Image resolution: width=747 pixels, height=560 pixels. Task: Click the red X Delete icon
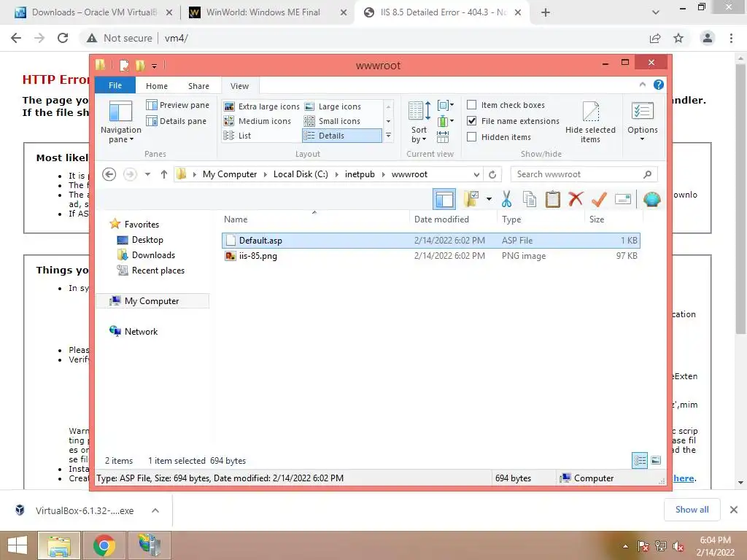tap(576, 198)
